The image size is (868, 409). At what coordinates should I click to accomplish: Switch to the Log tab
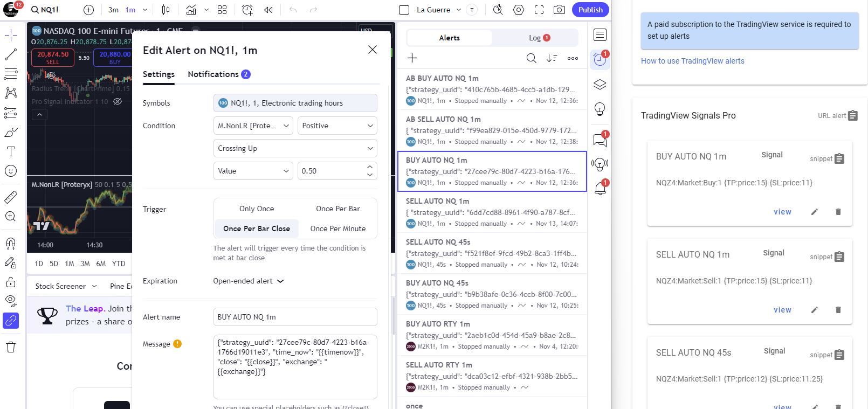tap(539, 38)
